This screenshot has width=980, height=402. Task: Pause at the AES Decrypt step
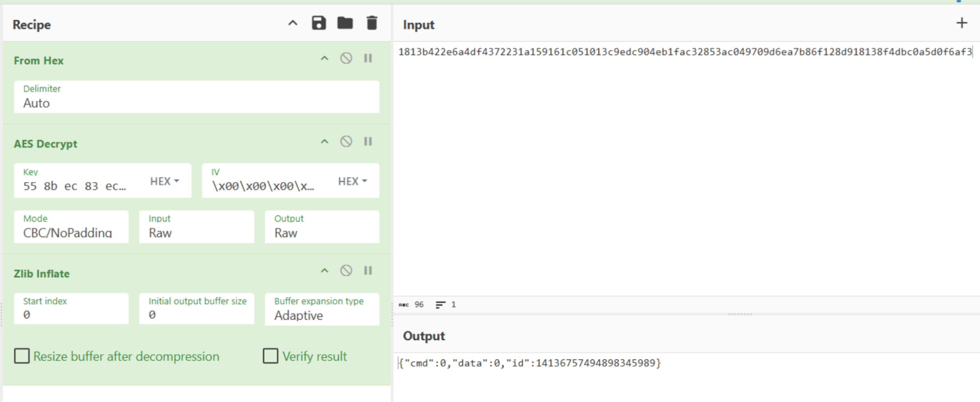pos(368,142)
